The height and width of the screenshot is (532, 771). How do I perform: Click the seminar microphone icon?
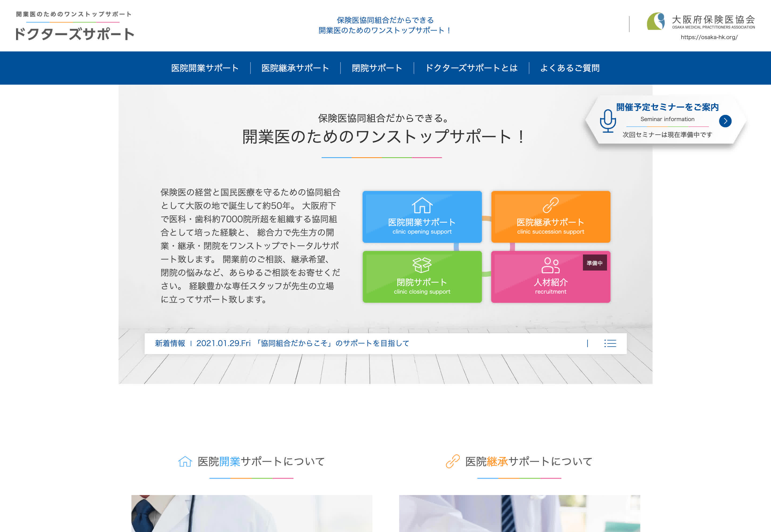609,120
